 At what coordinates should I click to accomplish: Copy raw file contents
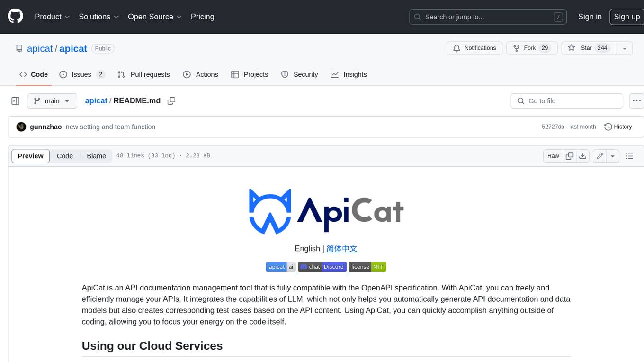[x=570, y=156]
